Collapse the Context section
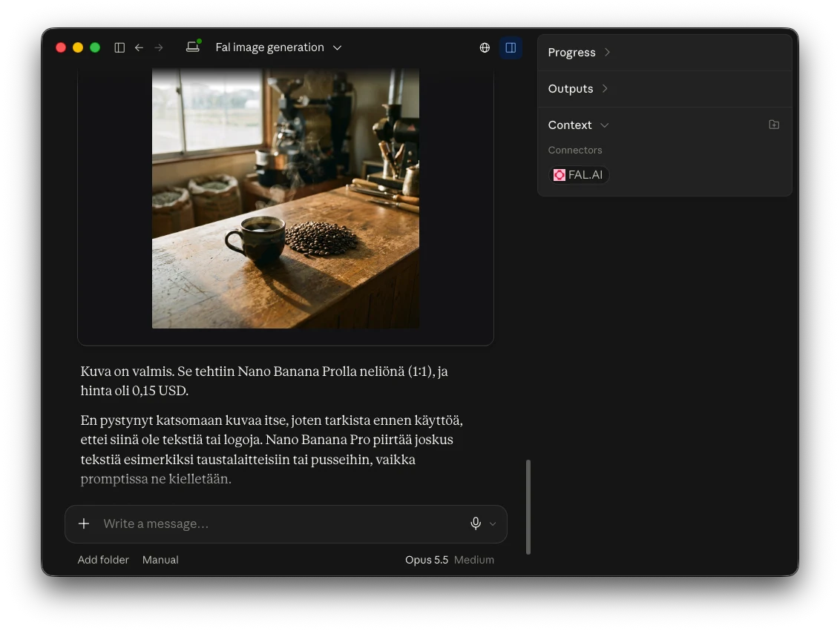This screenshot has height=631, width=840. tap(578, 125)
